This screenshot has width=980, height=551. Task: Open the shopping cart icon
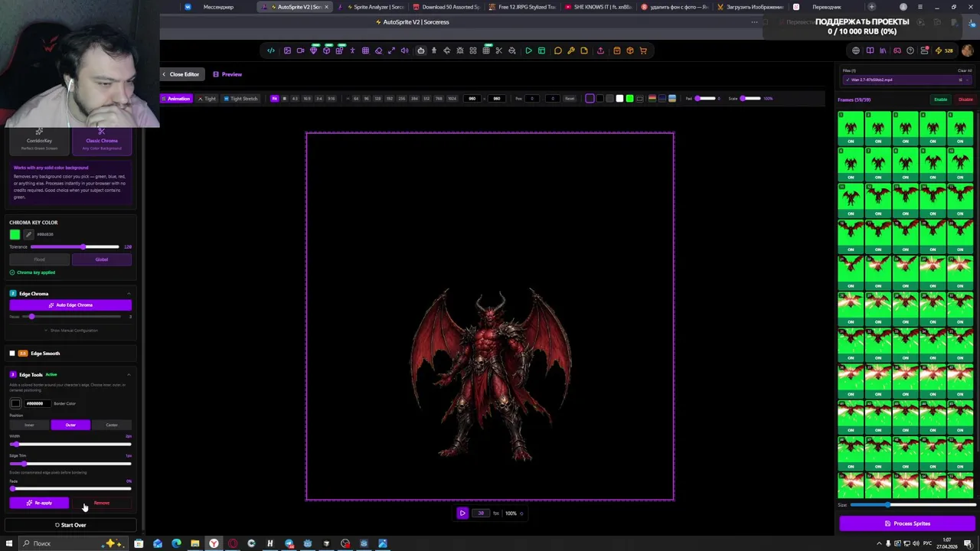(x=643, y=51)
